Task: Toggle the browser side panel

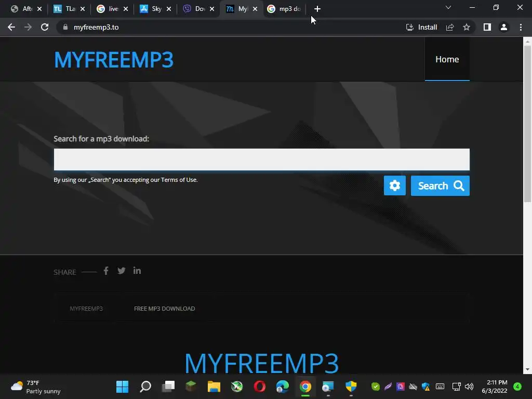Action: (x=487, y=27)
